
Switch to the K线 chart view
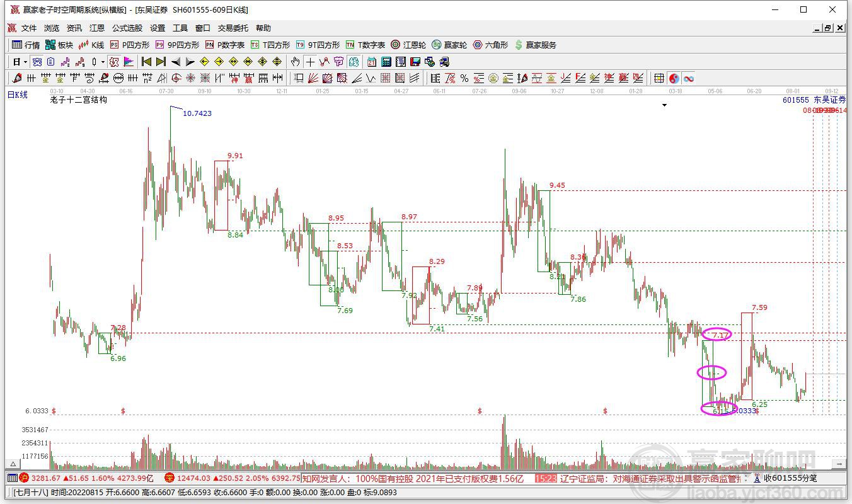pyautogui.click(x=91, y=45)
